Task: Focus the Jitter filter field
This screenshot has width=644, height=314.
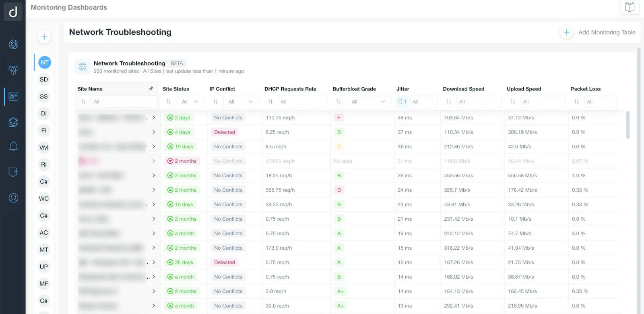Action: point(424,102)
